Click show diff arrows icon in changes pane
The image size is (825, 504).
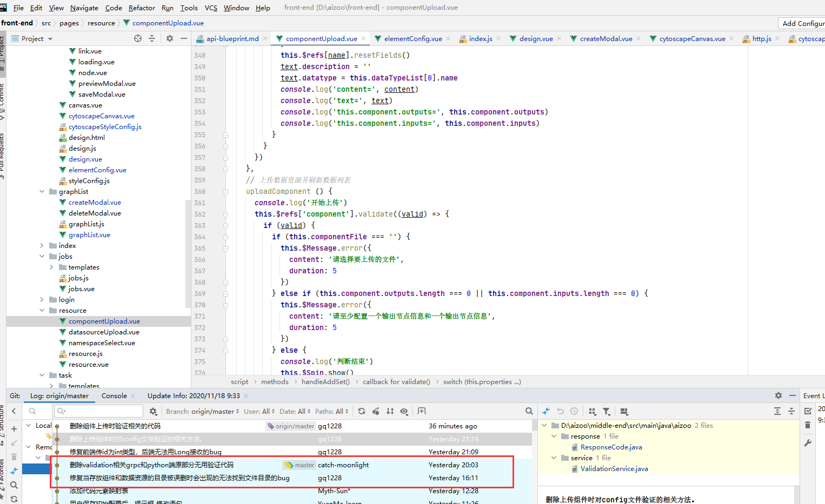tap(546, 411)
